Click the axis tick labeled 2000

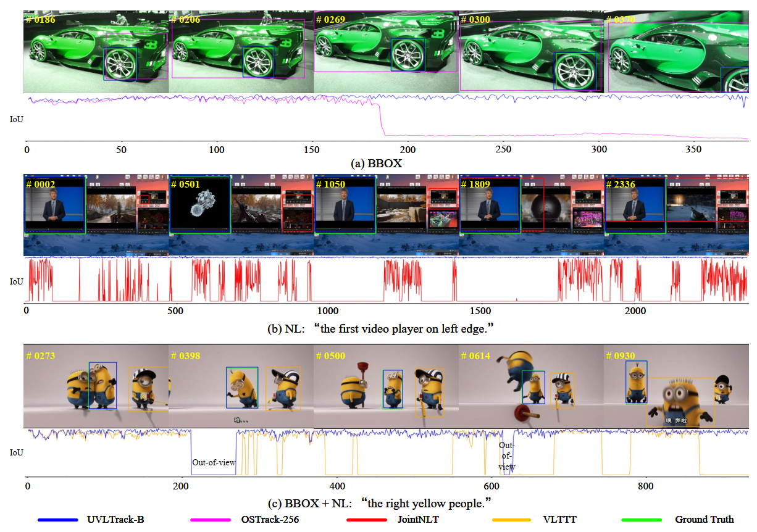[x=634, y=311]
